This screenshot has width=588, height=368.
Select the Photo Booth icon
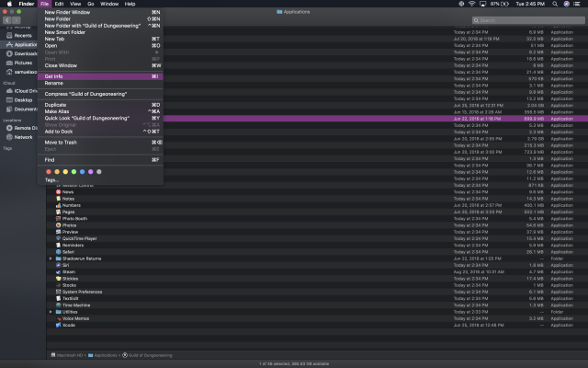click(x=59, y=218)
